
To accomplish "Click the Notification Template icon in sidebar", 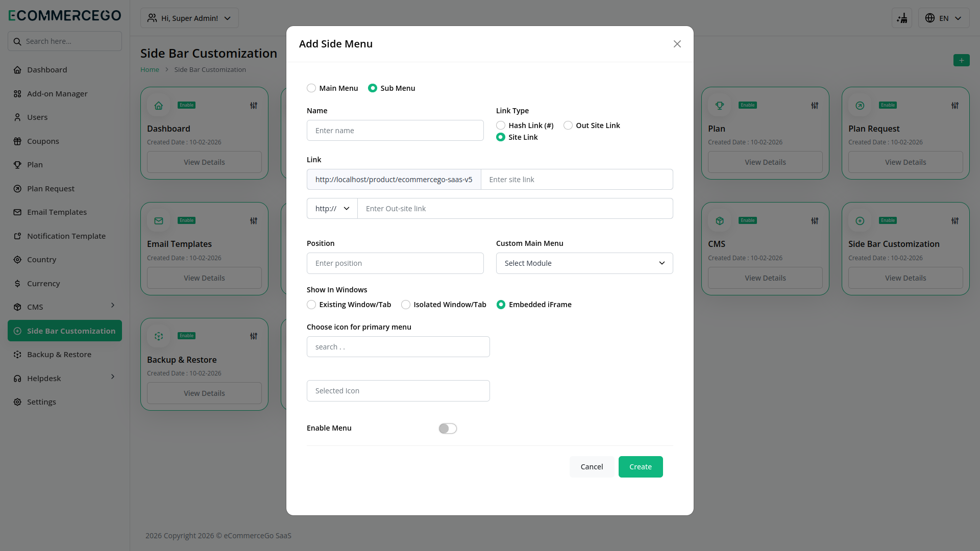I will (x=17, y=236).
